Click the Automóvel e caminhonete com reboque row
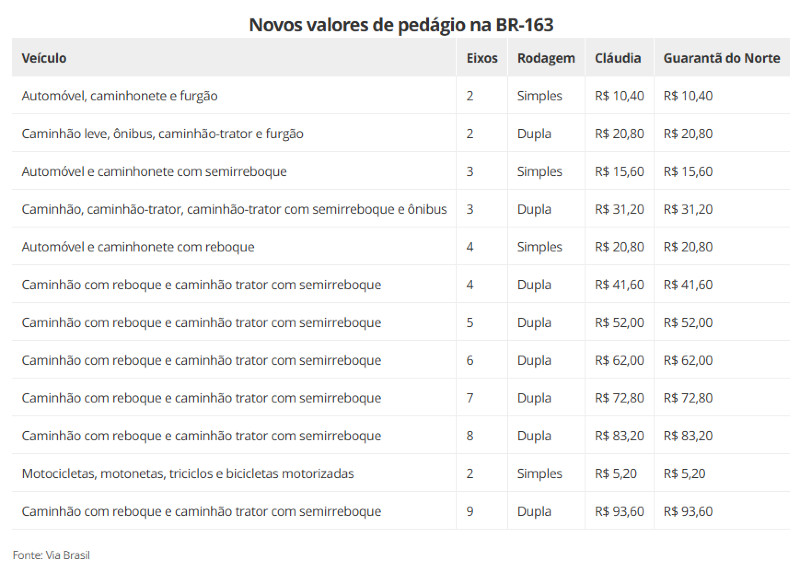Screen dimensions: 800x572 tap(401, 246)
